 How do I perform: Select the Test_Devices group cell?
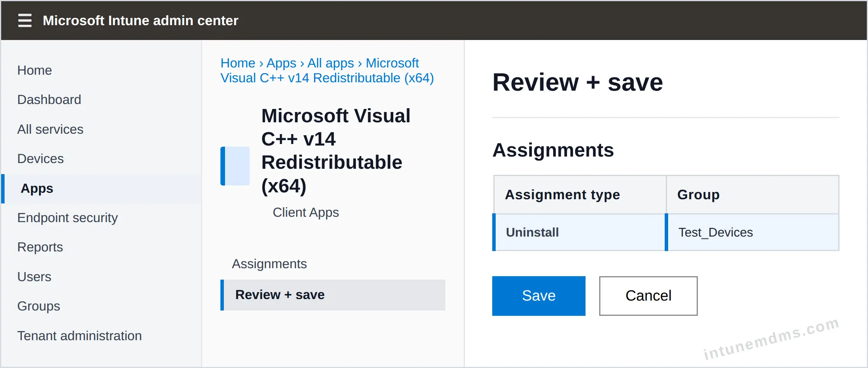pos(752,232)
